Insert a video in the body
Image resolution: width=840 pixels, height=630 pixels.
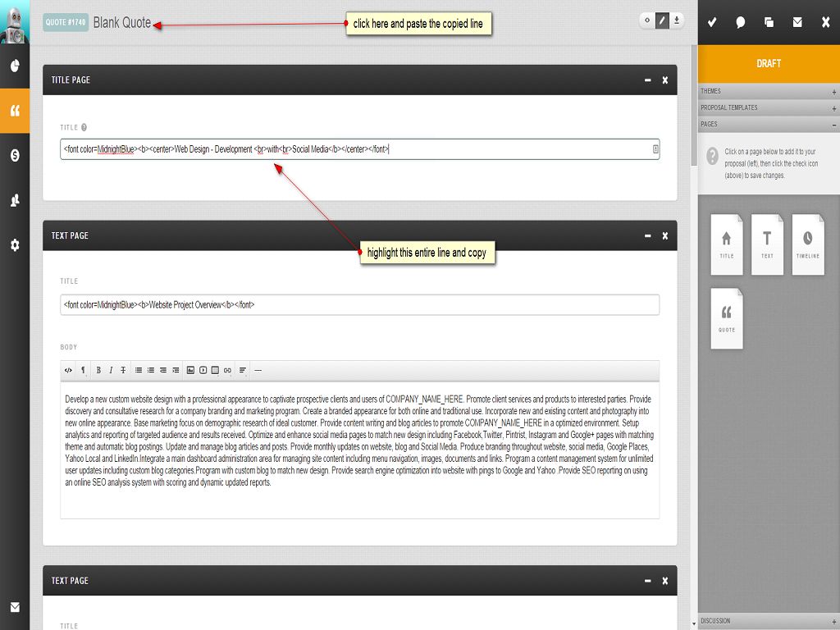pyautogui.click(x=203, y=370)
